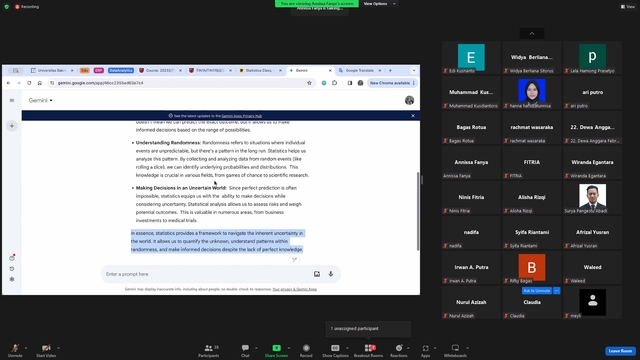
Task: Click browser back arrow
Action: (9, 83)
